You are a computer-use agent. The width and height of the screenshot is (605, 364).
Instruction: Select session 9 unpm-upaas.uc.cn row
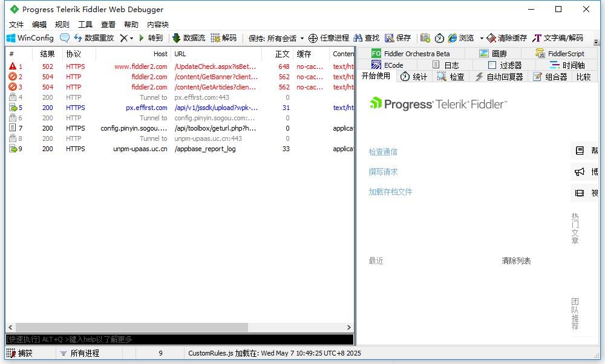point(180,149)
